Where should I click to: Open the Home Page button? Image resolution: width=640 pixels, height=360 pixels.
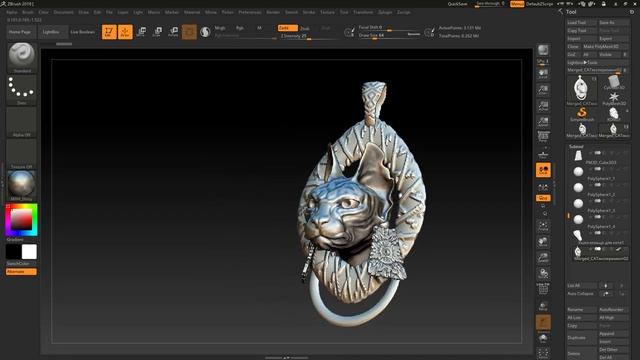click(x=20, y=32)
